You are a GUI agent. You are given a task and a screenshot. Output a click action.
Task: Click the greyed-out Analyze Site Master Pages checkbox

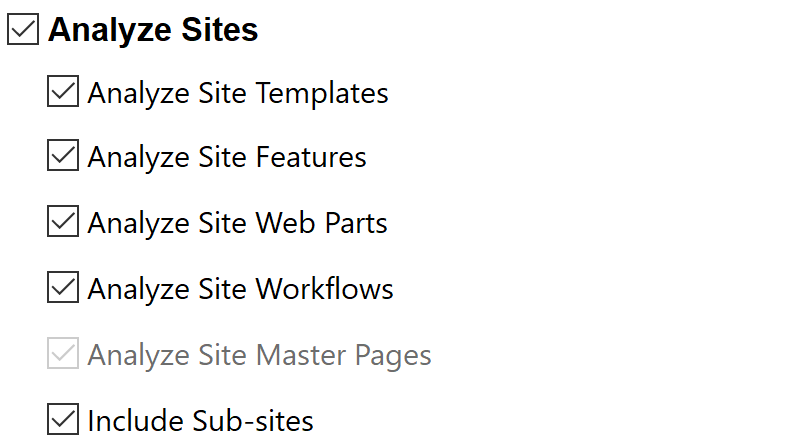click(x=63, y=354)
